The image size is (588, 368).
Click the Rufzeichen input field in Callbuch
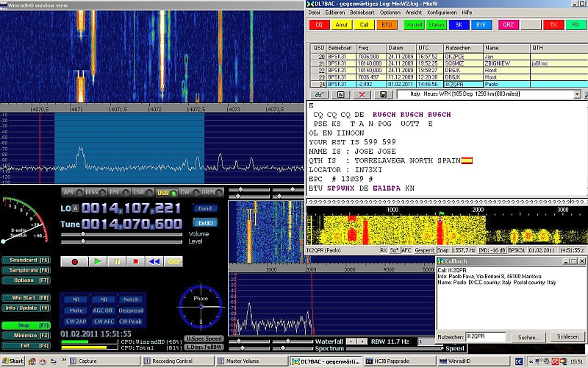[485, 337]
